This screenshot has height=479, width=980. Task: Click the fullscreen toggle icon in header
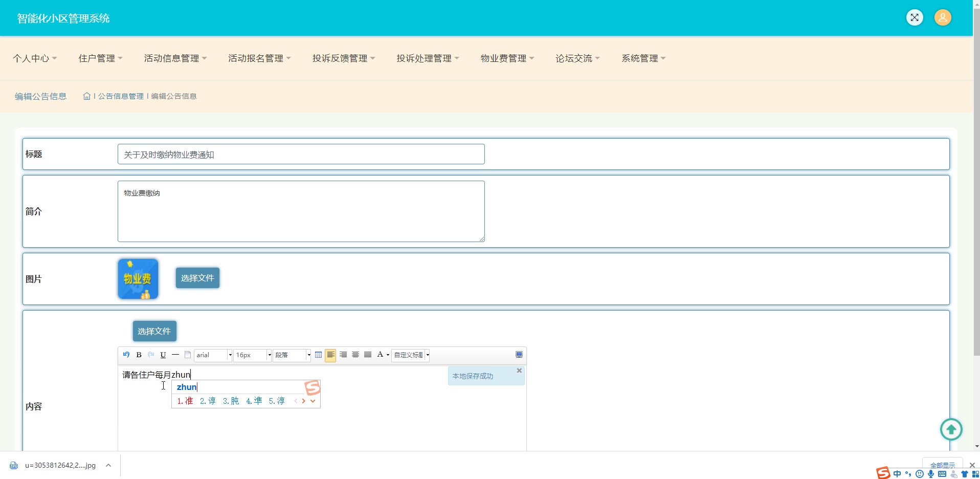pyautogui.click(x=915, y=17)
